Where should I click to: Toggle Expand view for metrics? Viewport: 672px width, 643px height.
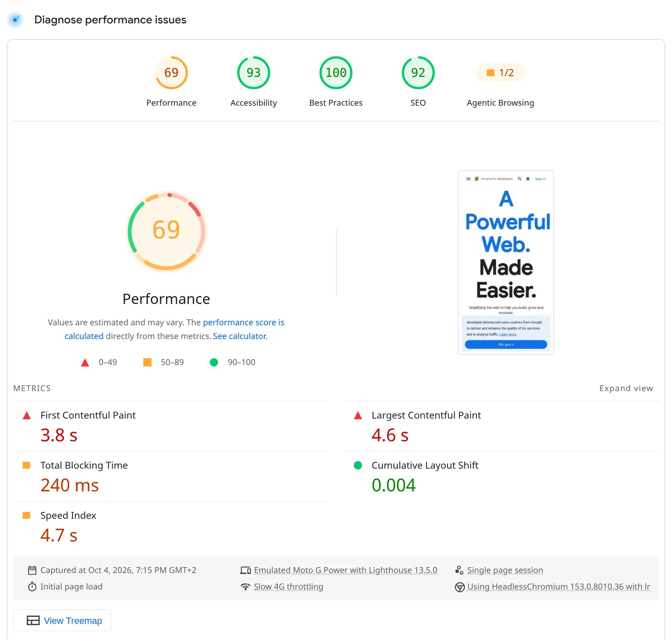pos(626,388)
